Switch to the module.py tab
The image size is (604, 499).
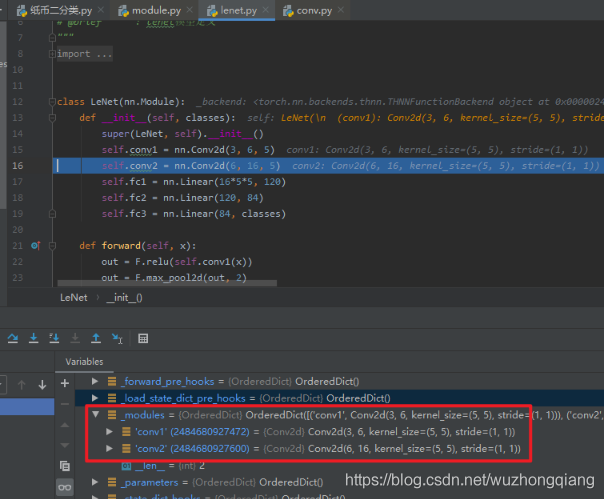pyautogui.click(x=151, y=10)
